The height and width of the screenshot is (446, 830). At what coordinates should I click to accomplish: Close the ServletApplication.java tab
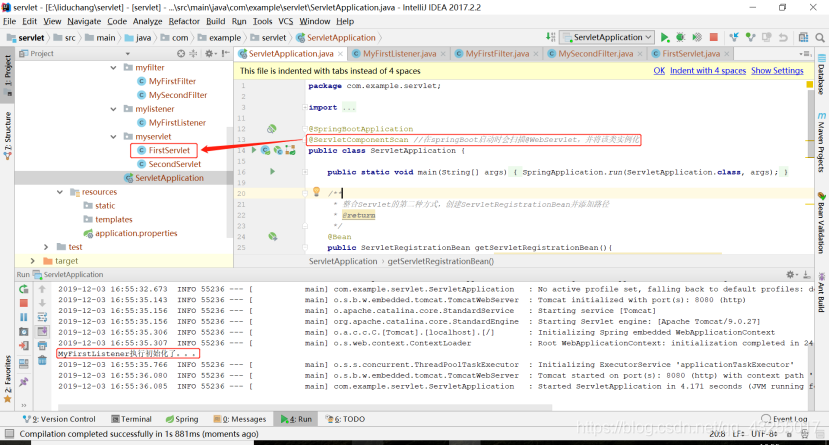click(340, 54)
